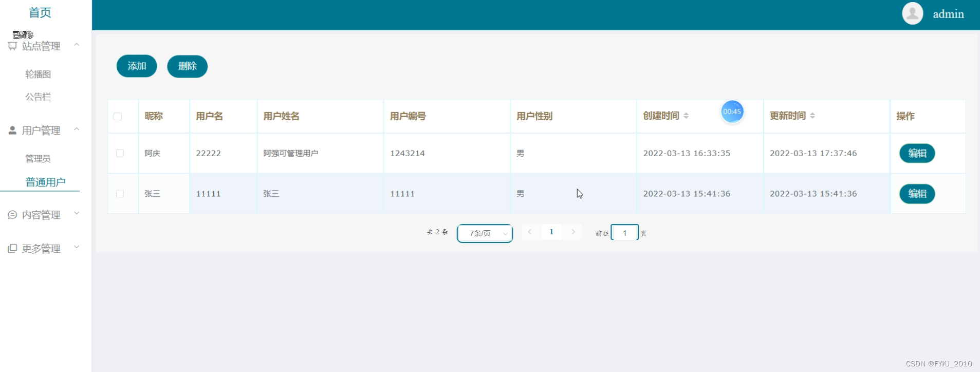Focus the go-to page input field

(x=624, y=233)
